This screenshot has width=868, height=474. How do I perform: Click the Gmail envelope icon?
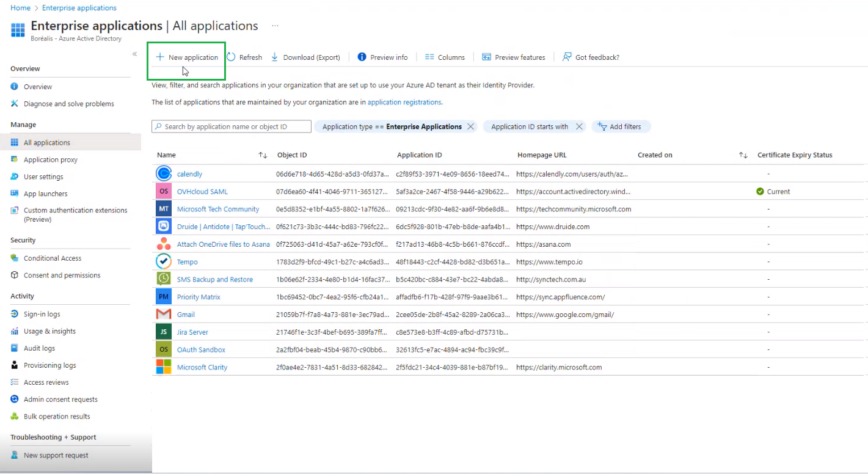click(x=164, y=315)
